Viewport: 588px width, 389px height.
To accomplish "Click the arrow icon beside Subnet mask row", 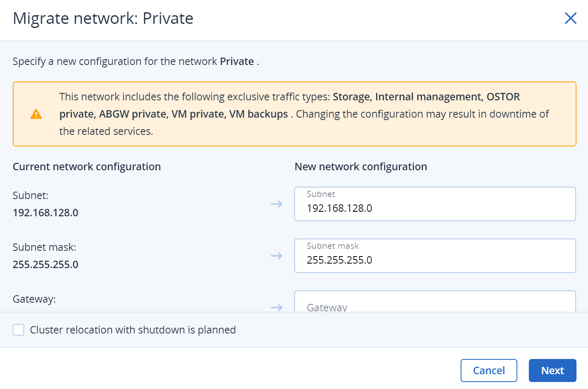I will [x=277, y=256].
